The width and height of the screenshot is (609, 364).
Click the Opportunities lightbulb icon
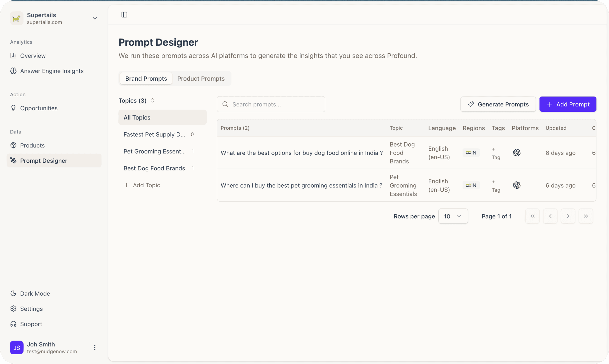coord(13,108)
